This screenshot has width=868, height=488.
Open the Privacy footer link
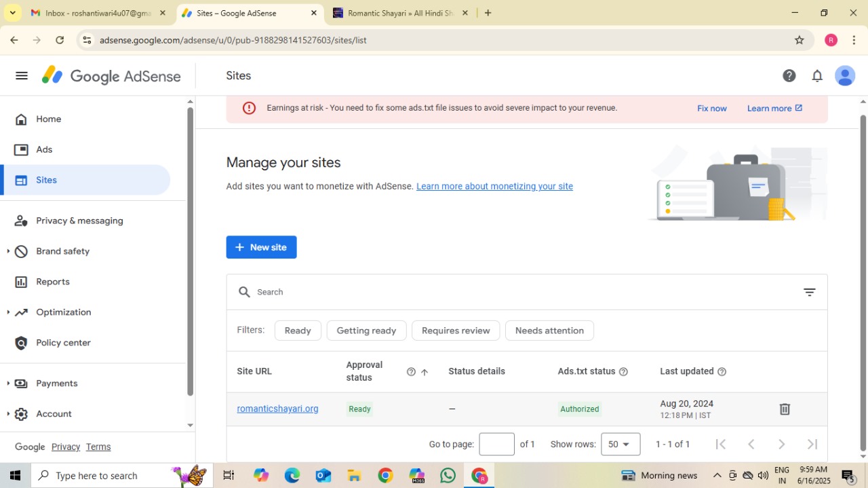pos(66,447)
